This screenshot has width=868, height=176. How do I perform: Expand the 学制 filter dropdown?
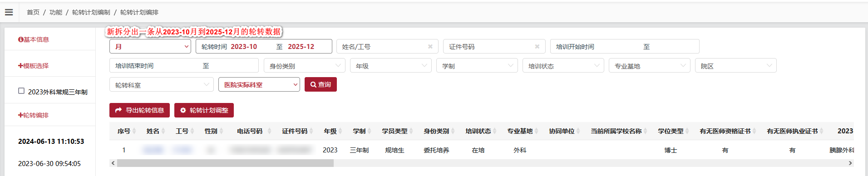[x=477, y=65]
